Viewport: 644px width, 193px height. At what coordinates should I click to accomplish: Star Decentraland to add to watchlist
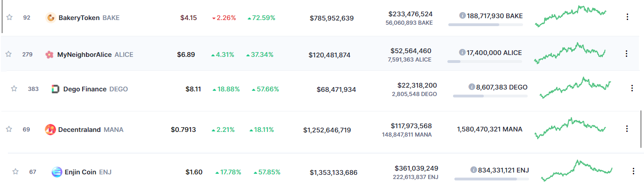(x=8, y=129)
